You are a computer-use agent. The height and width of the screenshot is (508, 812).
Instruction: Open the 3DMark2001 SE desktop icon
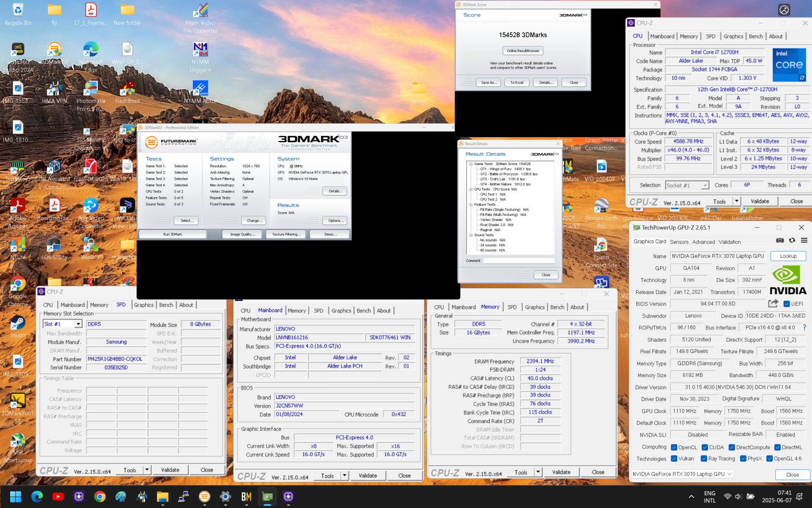(18, 409)
